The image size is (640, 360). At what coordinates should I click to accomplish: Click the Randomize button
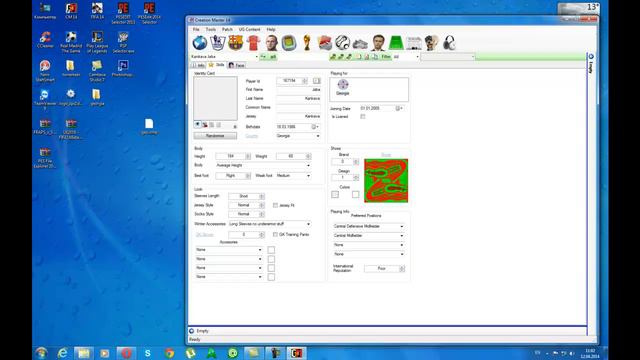(215, 136)
